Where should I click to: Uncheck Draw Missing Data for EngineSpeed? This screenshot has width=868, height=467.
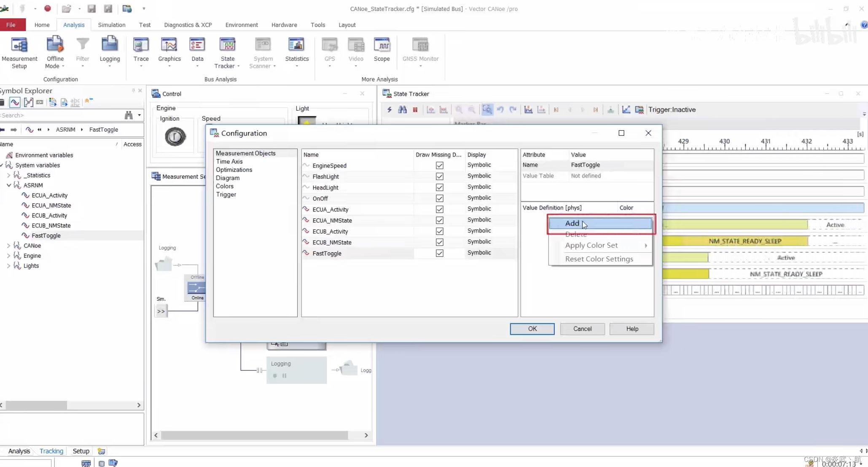click(x=439, y=165)
